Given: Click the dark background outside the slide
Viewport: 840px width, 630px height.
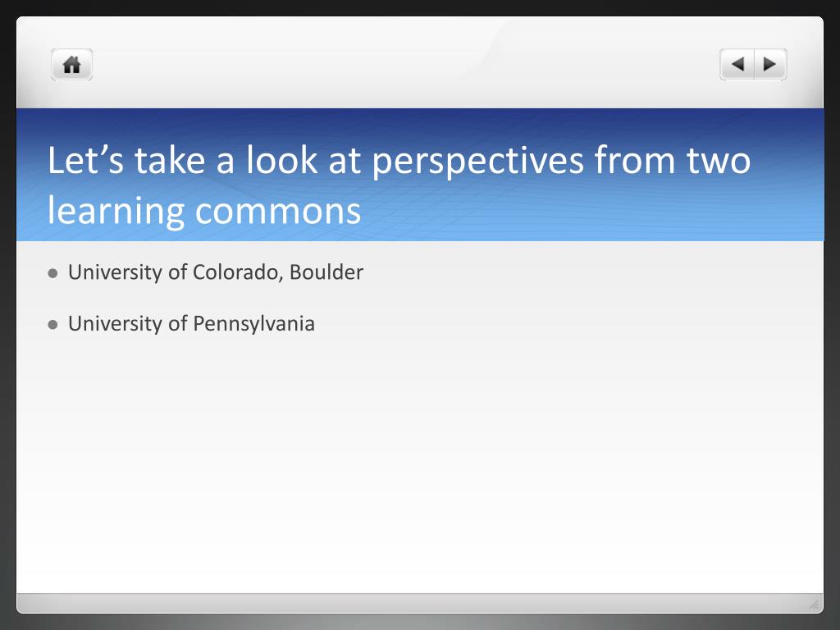Looking at the screenshot, I should click(x=420, y=622).
